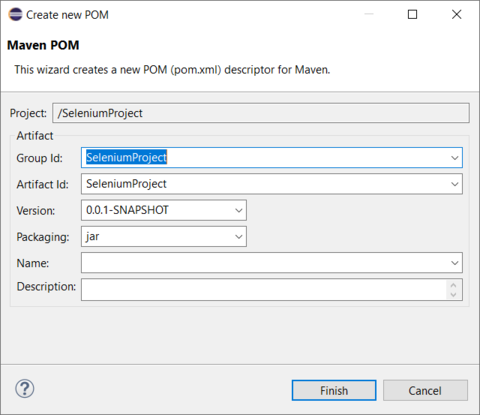
Task: Click the Maven POM heading
Action: tap(43, 45)
